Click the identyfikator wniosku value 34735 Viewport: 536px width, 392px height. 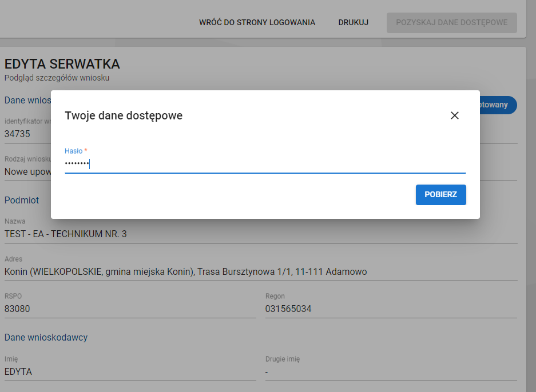(17, 134)
